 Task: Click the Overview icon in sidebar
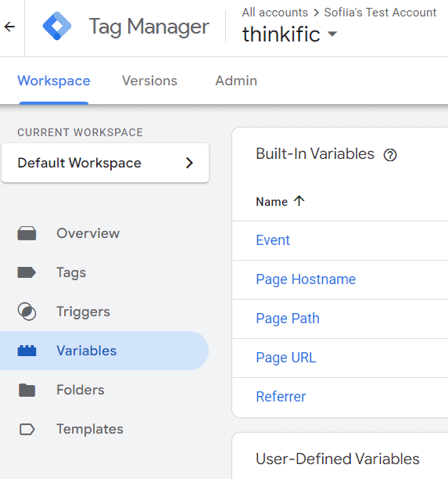[x=27, y=233]
